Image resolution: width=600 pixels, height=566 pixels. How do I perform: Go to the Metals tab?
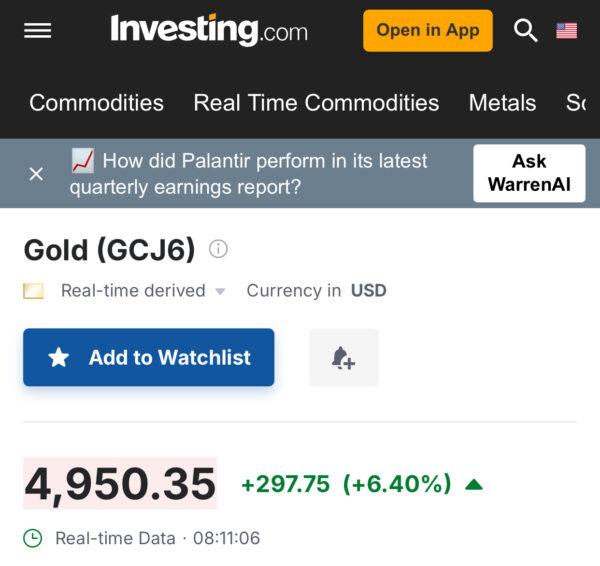pyautogui.click(x=502, y=103)
